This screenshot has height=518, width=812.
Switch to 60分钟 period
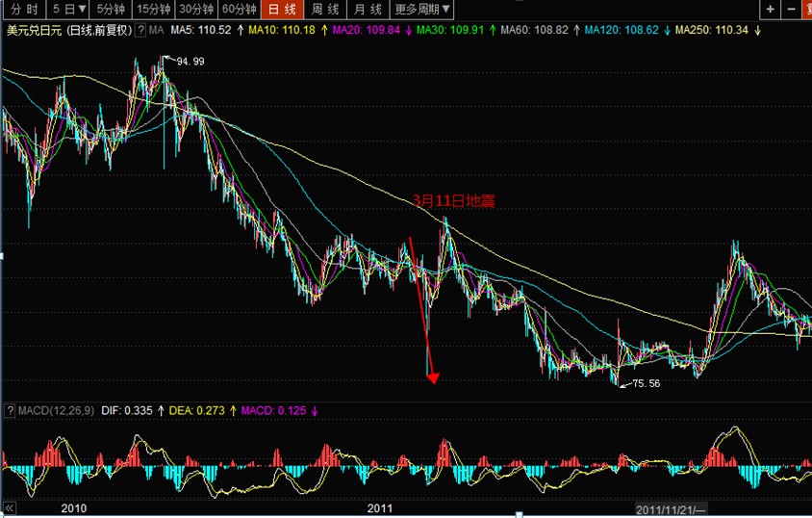point(239,10)
